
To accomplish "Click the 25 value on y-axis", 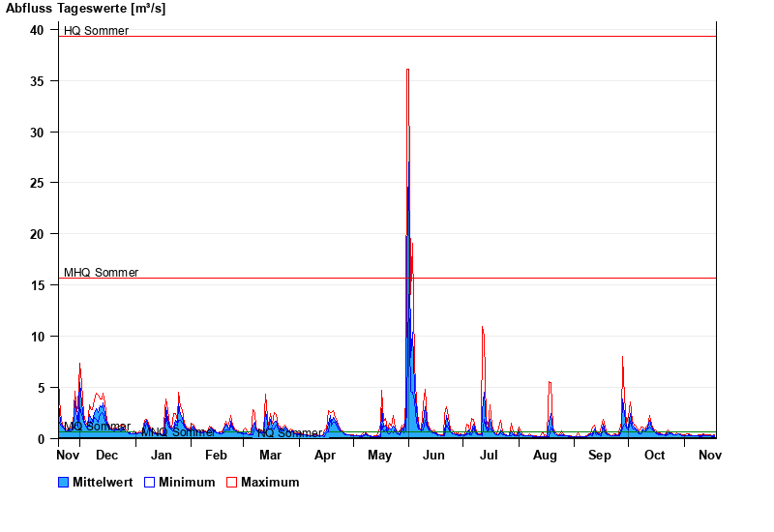I will (37, 183).
